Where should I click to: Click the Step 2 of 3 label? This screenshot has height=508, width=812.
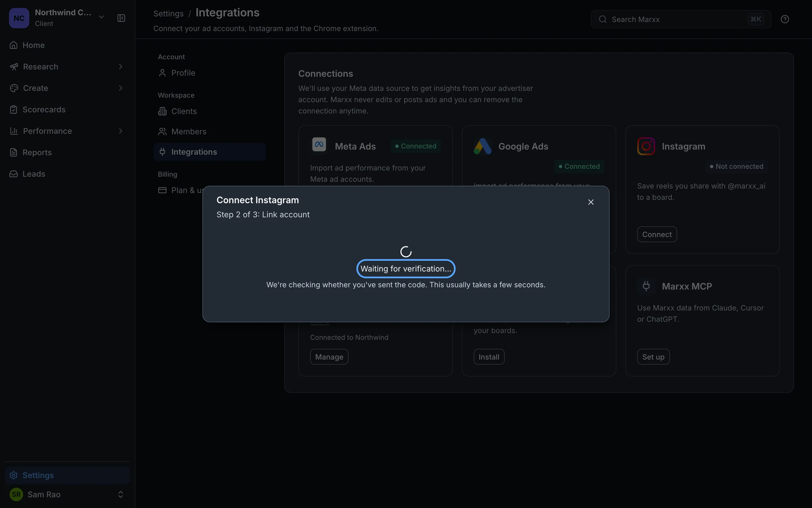pos(263,215)
